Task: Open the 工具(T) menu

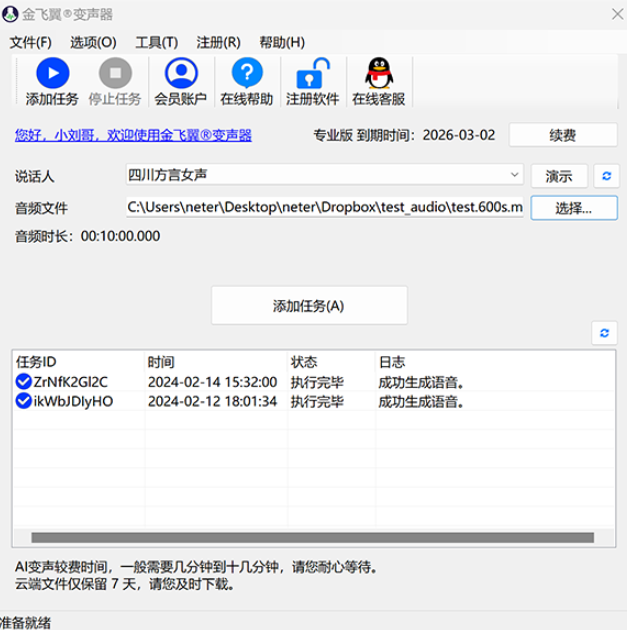Action: click(x=157, y=42)
